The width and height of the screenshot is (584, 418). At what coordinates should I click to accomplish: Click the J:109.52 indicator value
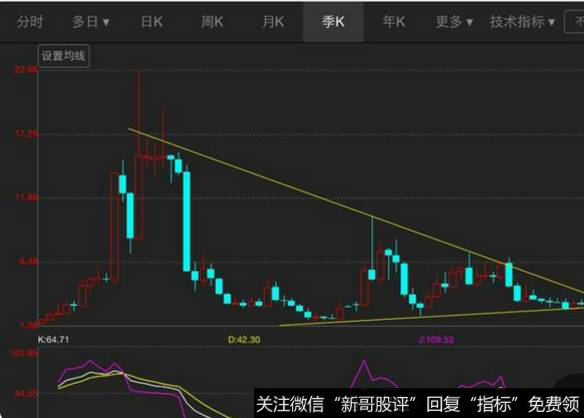point(436,339)
